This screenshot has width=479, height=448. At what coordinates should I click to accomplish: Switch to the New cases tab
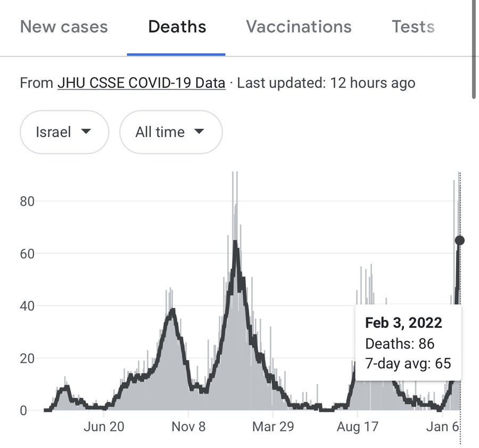pos(64,27)
